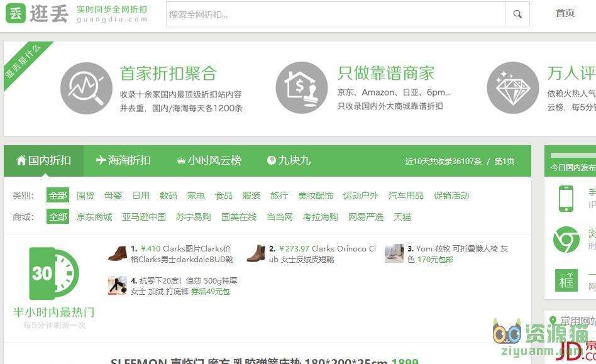Viewport: 596px width, 364px height.
Task: Filter store by 考拉海购
Action: click(x=321, y=216)
